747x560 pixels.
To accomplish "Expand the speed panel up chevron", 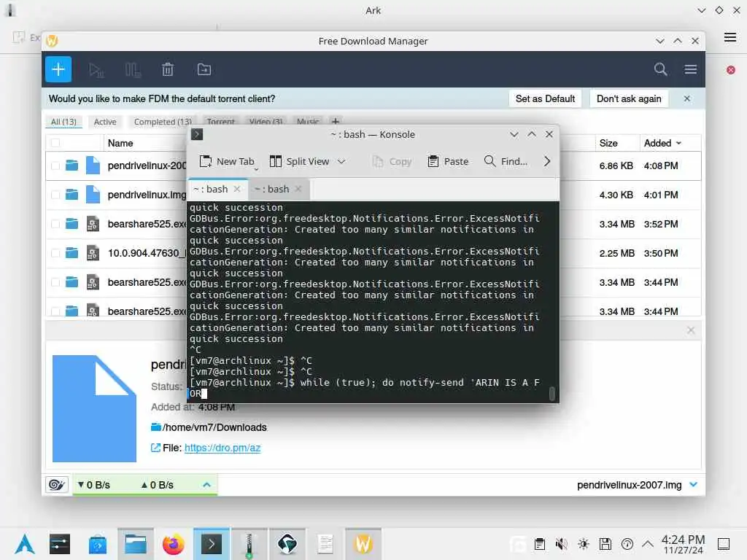I will coord(206,485).
